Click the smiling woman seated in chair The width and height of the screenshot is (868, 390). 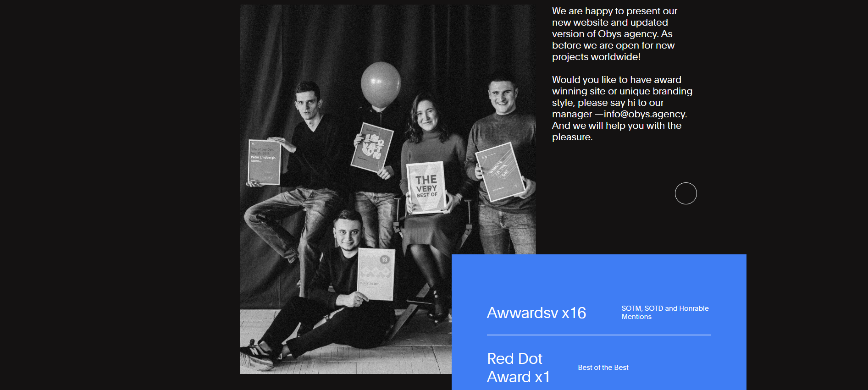pos(426,119)
